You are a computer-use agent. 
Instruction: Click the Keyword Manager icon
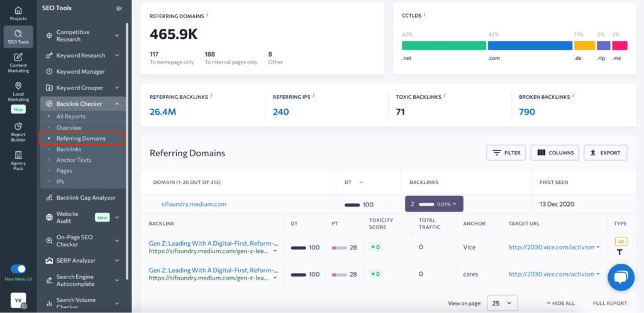pyautogui.click(x=49, y=72)
